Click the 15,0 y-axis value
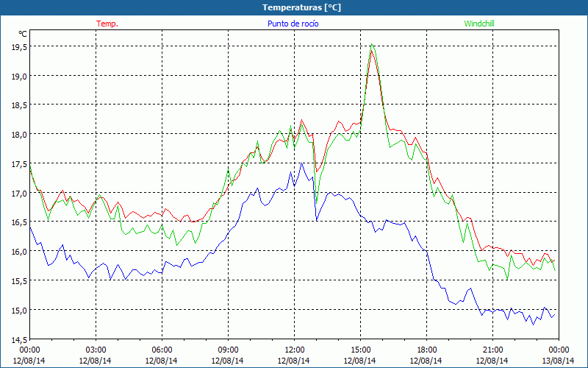This screenshot has height=368, width=588. [19, 310]
